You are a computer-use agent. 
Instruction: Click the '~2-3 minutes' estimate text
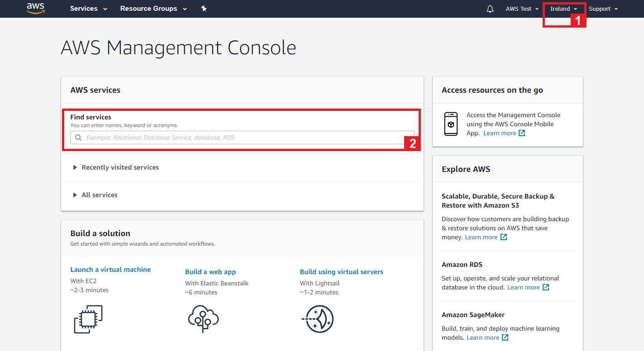[x=89, y=290]
